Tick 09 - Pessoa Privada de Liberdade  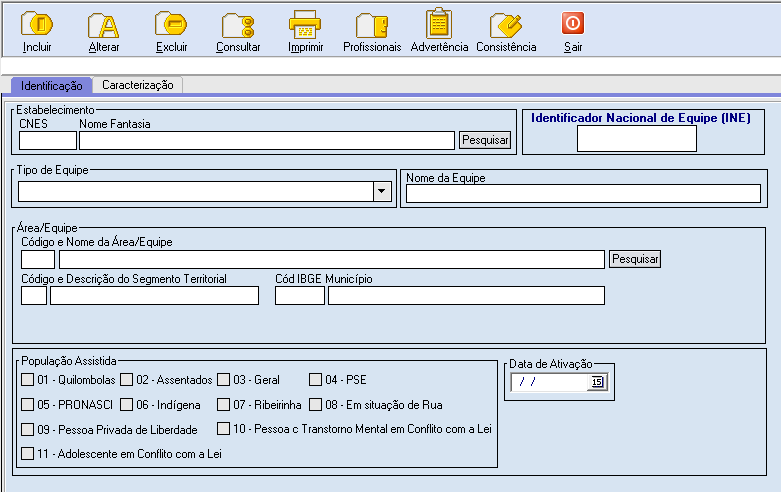pyautogui.click(x=27, y=430)
